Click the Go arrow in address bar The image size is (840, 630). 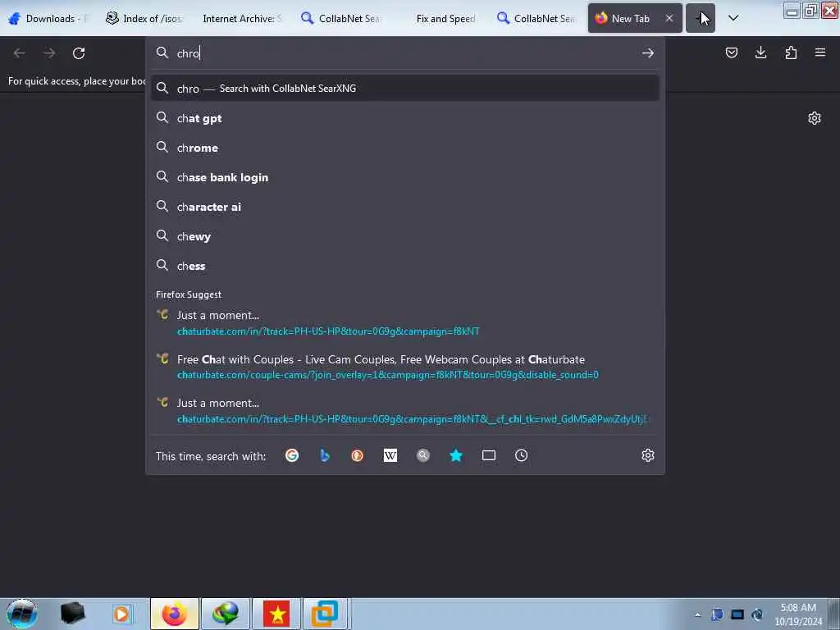point(648,53)
